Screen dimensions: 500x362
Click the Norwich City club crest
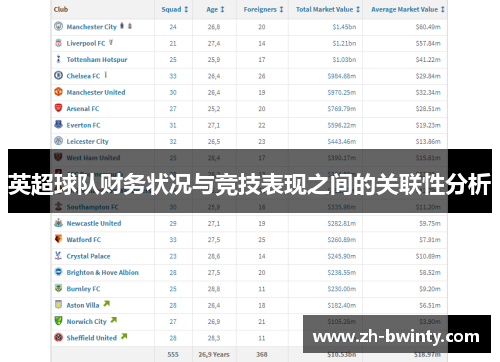[x=58, y=321]
